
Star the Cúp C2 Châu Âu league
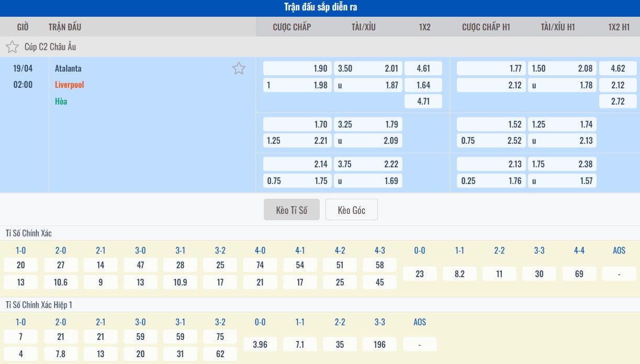[x=12, y=47]
